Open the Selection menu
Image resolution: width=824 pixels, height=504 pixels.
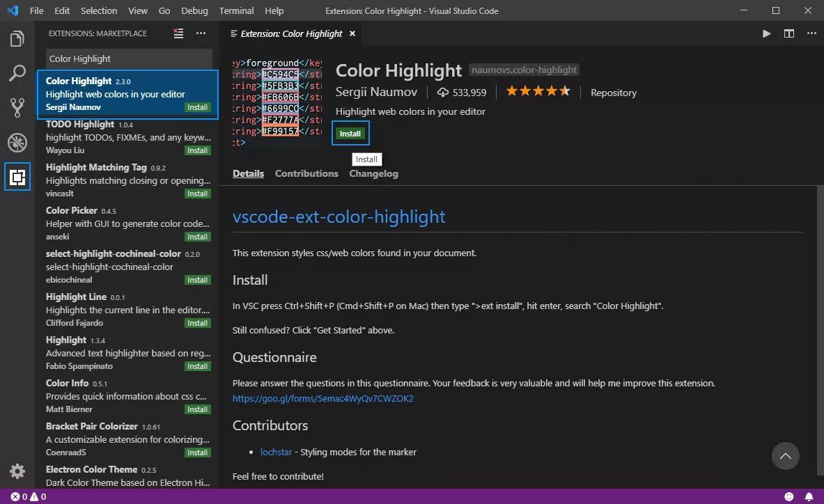coord(99,10)
